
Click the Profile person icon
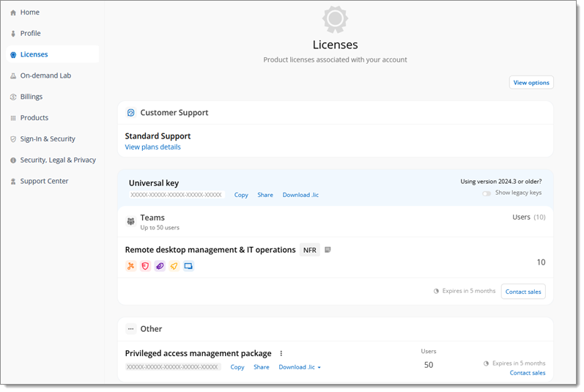(13, 34)
